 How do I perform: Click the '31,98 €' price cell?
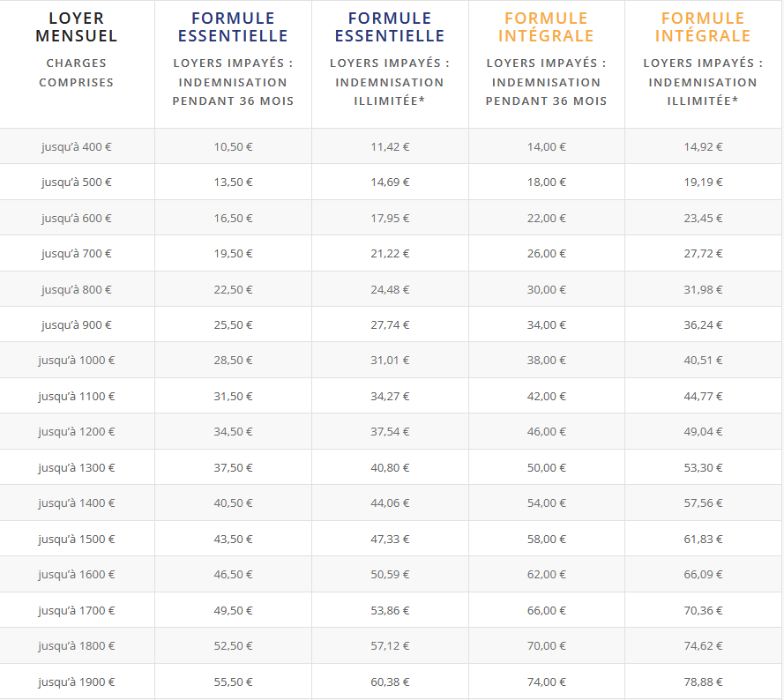click(703, 290)
